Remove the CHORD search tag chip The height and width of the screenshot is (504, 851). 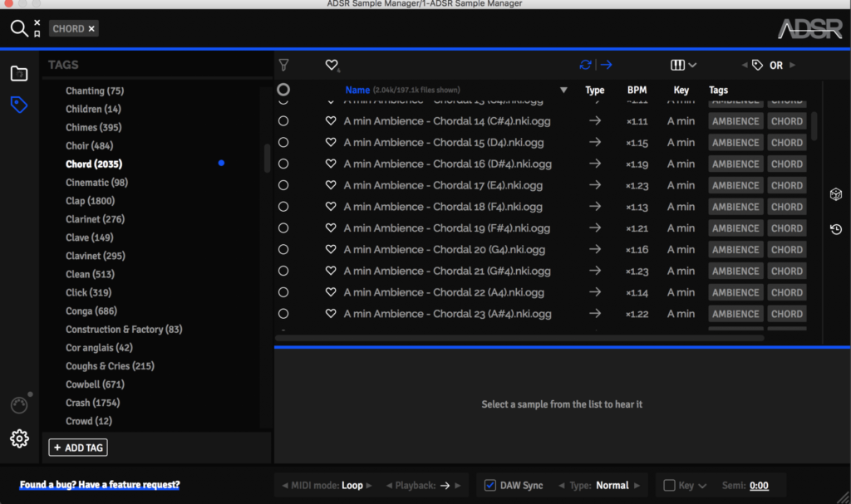pyautogui.click(x=91, y=28)
